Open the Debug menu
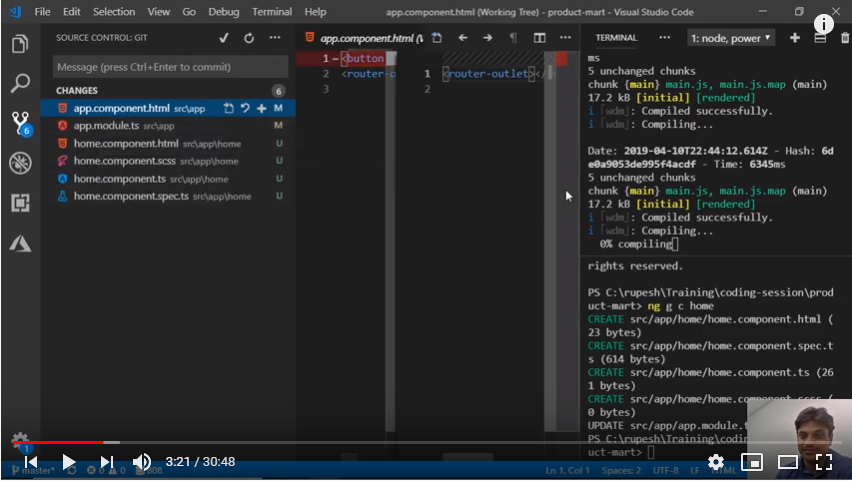The height and width of the screenshot is (481, 852). tap(223, 11)
